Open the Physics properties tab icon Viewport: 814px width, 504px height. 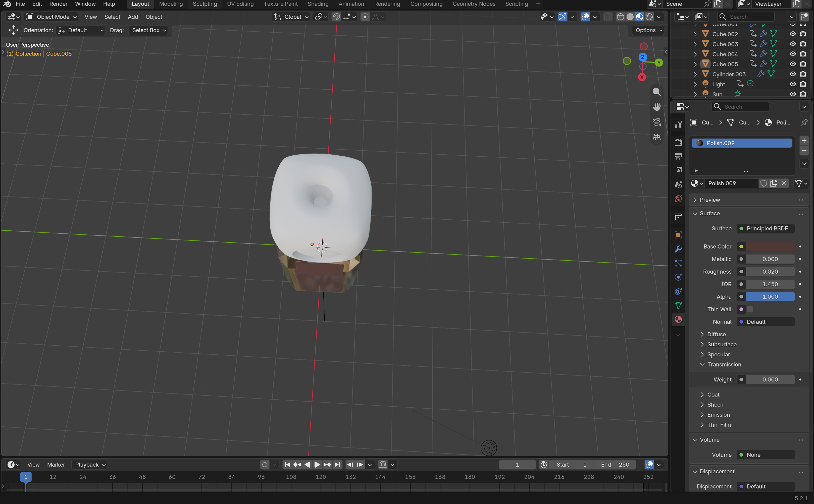(x=678, y=277)
